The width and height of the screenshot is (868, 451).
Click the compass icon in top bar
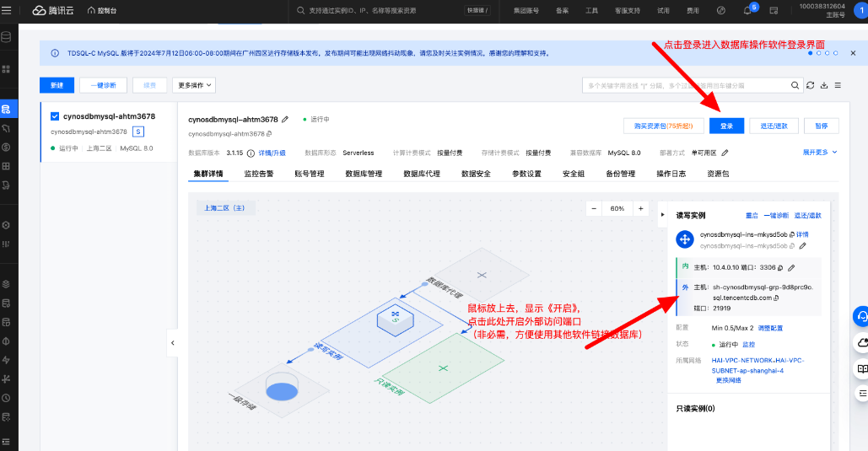[720, 10]
